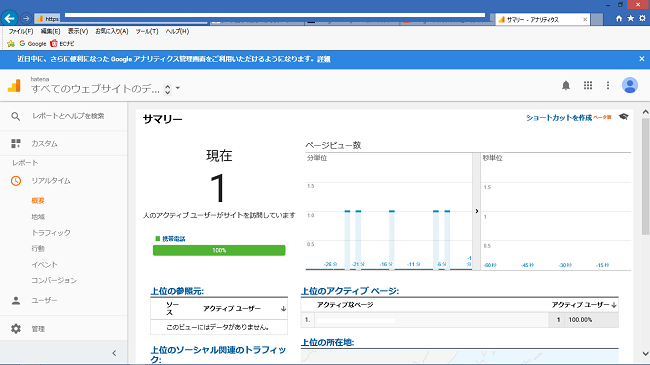650x365 pixels.
Task: Click the 上位のソーシャル関連のトラフィック heading link
Action: [x=218, y=355]
